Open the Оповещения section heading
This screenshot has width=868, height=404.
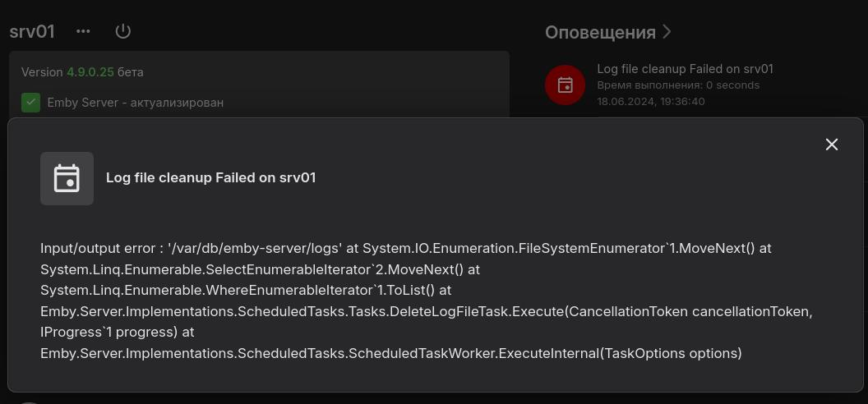click(600, 32)
